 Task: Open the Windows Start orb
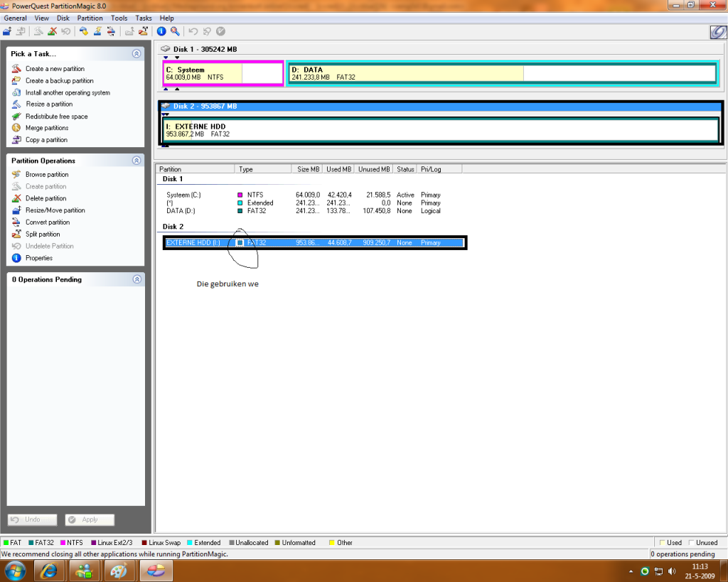tap(15, 571)
